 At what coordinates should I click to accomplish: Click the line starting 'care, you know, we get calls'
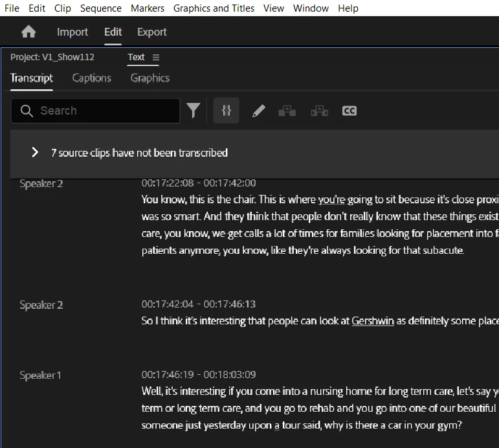320,234
